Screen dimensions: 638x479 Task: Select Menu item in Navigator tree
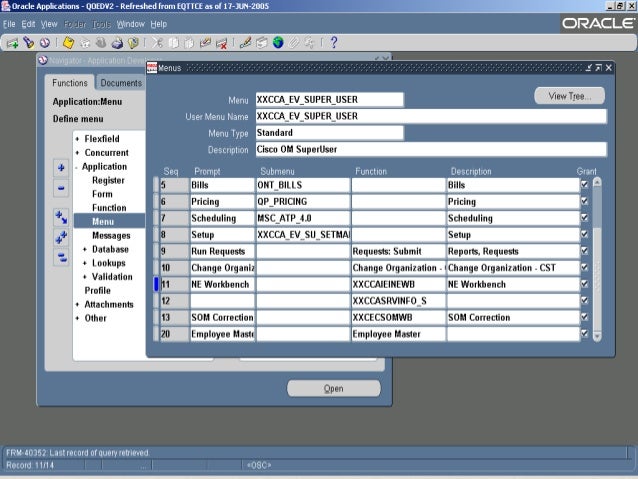click(103, 222)
